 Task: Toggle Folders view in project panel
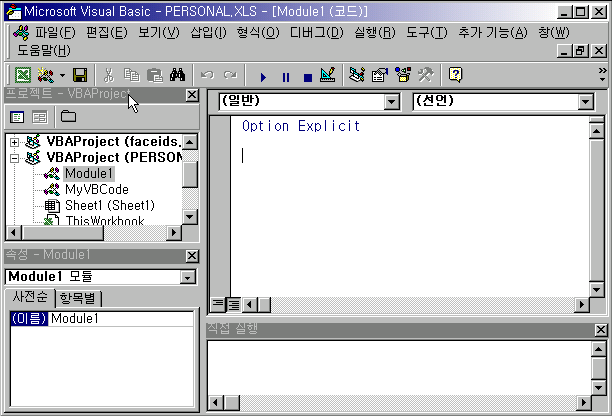point(68,116)
